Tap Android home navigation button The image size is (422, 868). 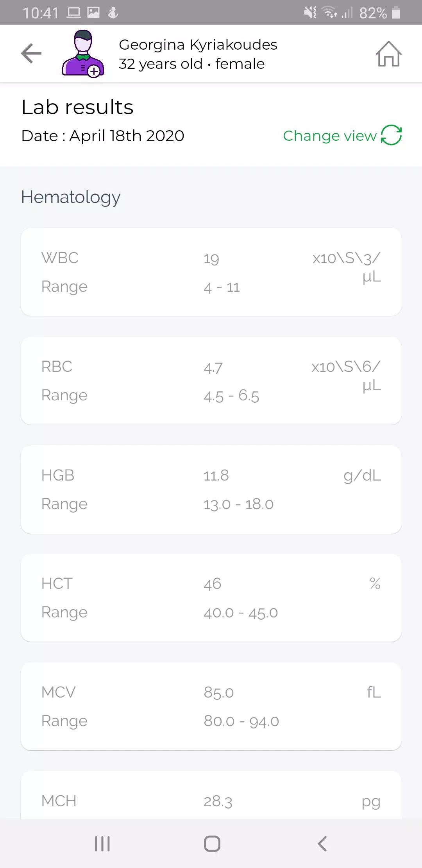point(212,844)
